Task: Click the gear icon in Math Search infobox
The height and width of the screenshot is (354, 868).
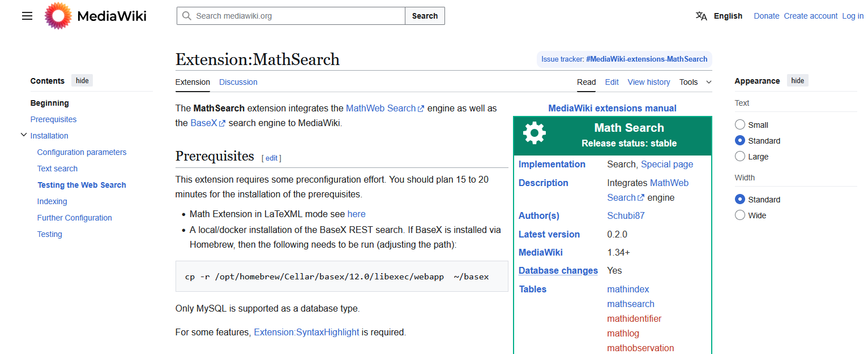Action: pos(534,133)
